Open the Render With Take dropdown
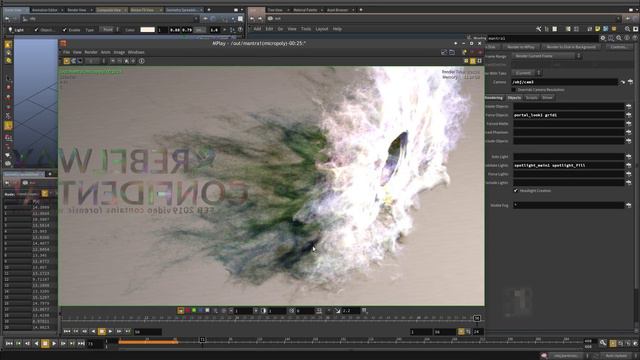 coord(527,73)
